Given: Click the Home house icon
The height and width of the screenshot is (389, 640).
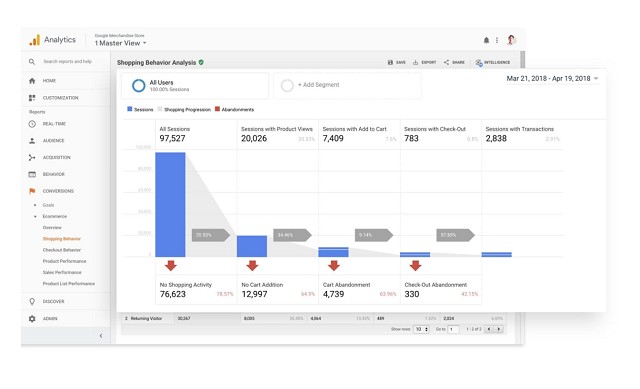Looking at the screenshot, I should 32,81.
